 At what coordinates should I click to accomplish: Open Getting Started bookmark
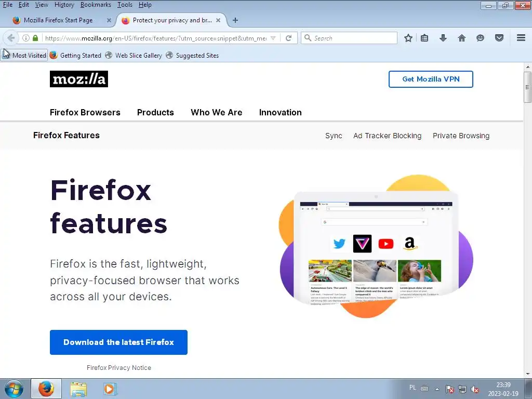tap(76, 55)
